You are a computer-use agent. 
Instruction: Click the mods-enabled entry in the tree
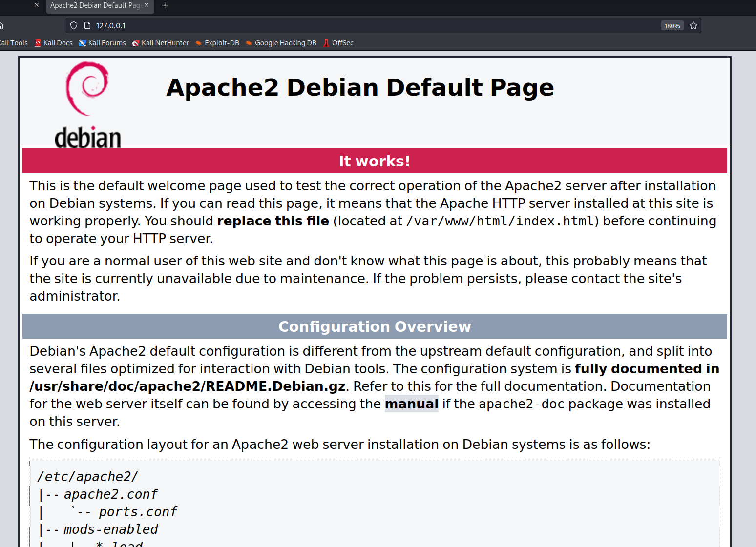[x=111, y=529]
